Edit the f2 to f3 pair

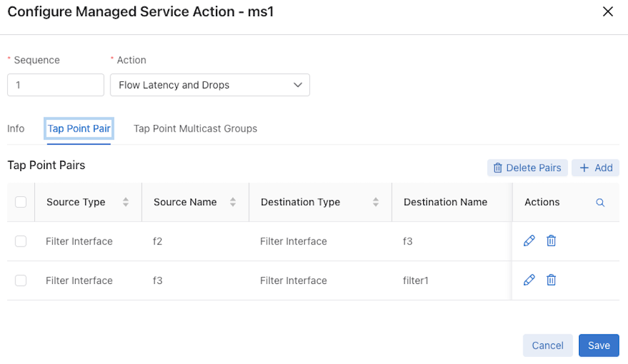(529, 241)
